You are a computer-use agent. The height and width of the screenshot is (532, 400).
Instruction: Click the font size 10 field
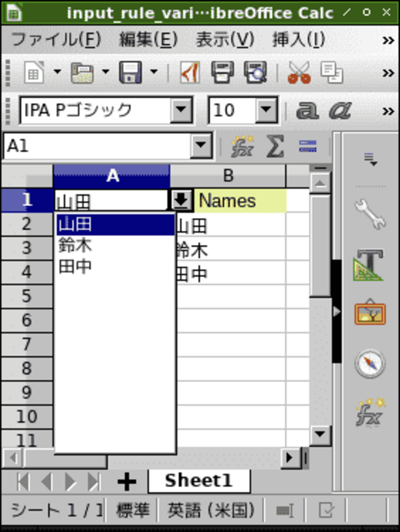(x=232, y=110)
